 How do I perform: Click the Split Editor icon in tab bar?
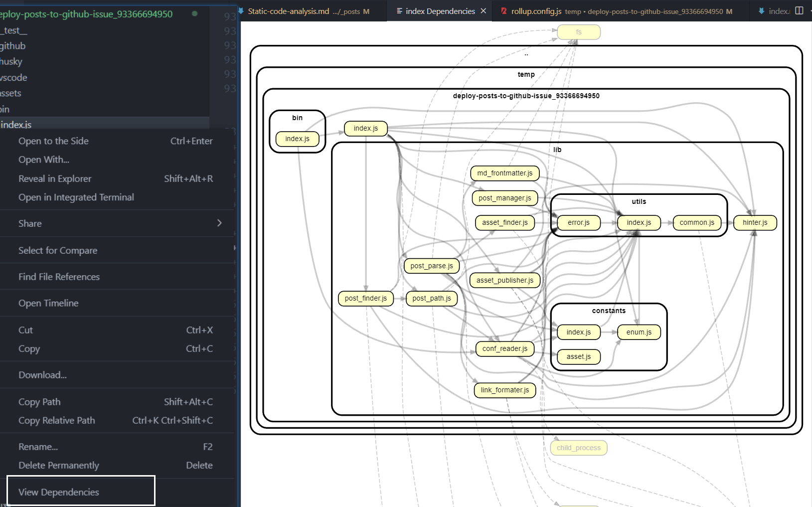coord(799,10)
